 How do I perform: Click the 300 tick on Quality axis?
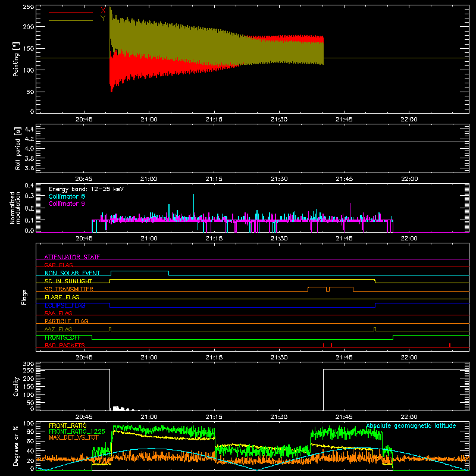click(x=28, y=364)
